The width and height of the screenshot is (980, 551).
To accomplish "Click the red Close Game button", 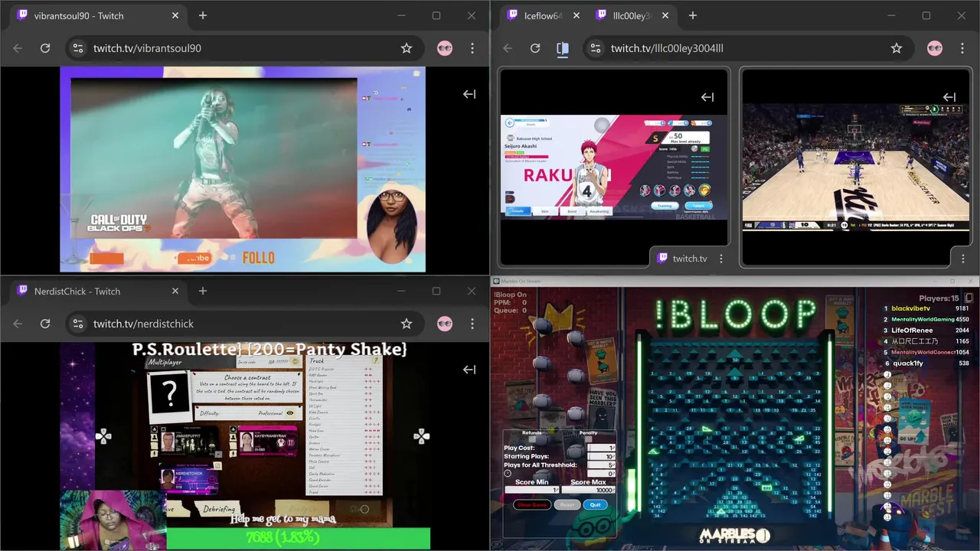I will (532, 505).
